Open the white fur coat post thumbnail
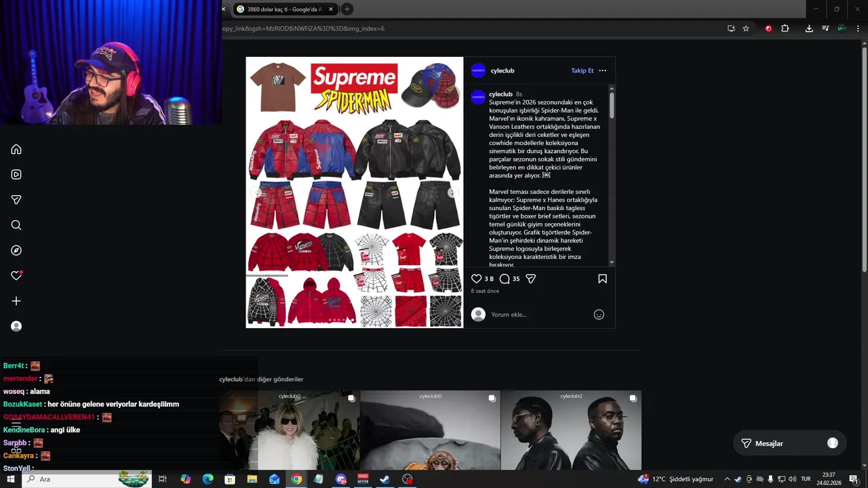This screenshot has width=868, height=488. coord(290,430)
